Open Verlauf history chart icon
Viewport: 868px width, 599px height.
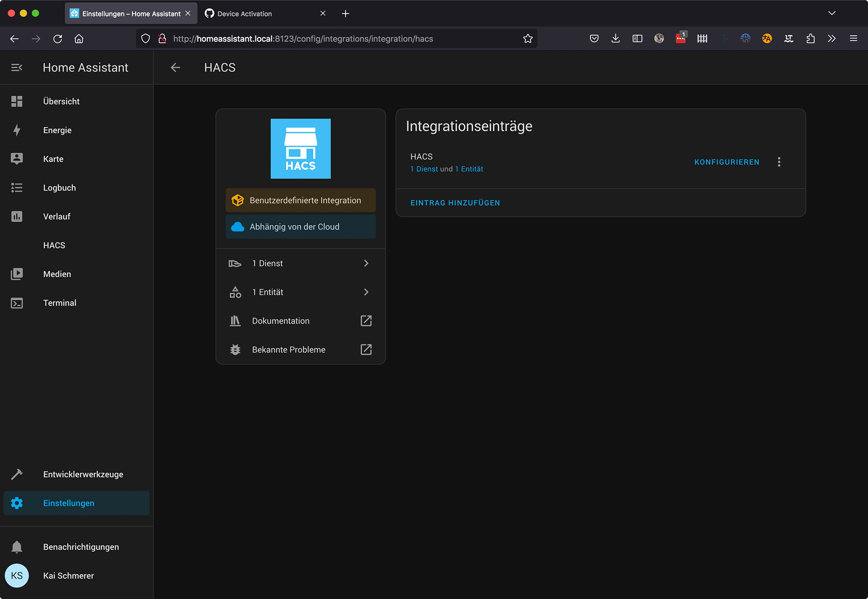[17, 217]
